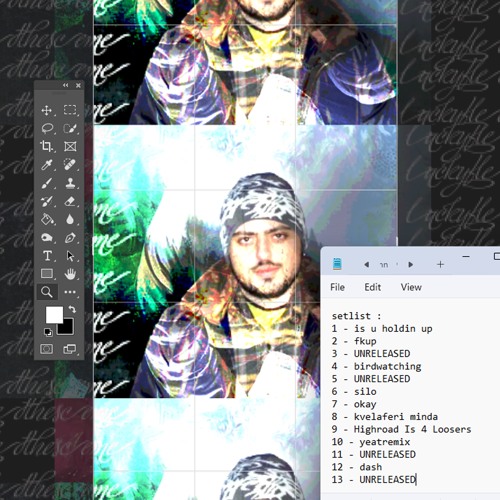
Task: Open the edit toolbar three-dots menu
Action: coord(70,292)
